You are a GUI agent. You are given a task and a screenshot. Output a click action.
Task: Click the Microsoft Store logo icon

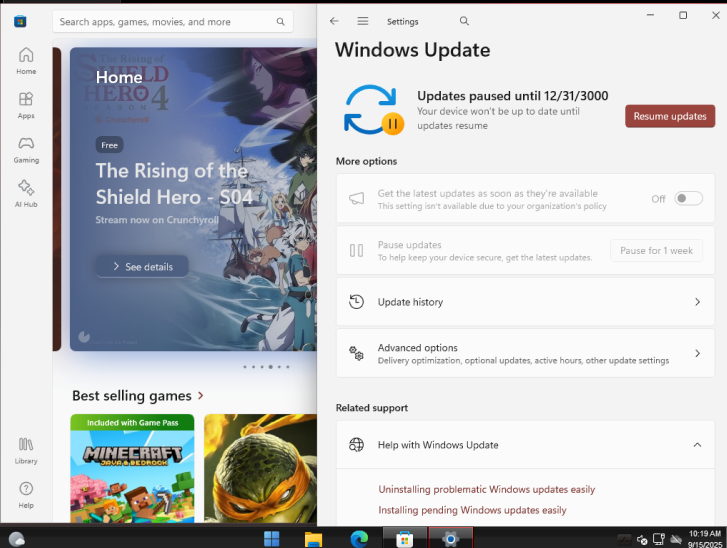(x=20, y=21)
